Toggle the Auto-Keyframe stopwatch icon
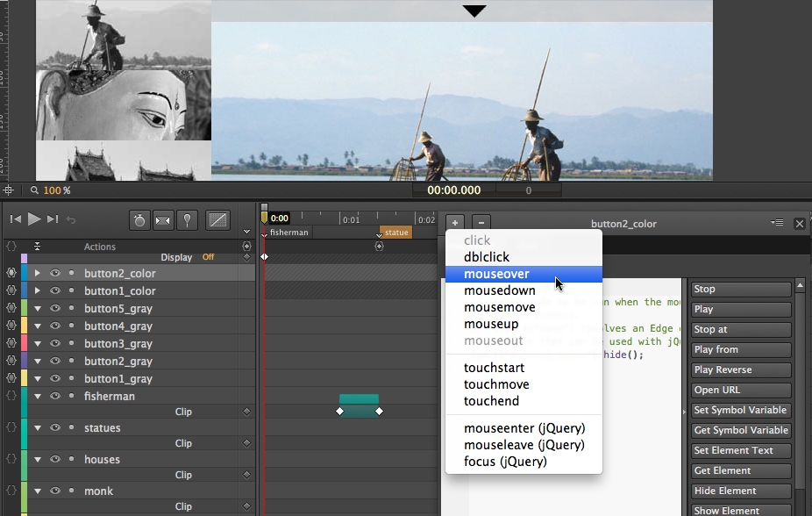Image resolution: width=812 pixels, height=516 pixels. coord(139,220)
